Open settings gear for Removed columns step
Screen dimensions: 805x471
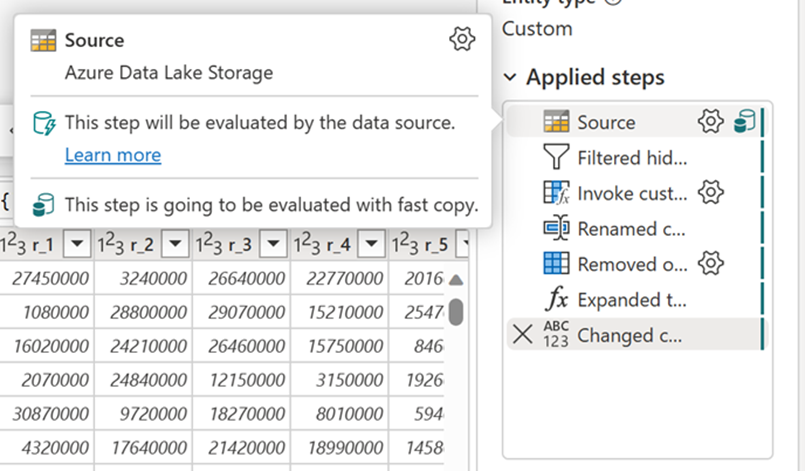(709, 264)
